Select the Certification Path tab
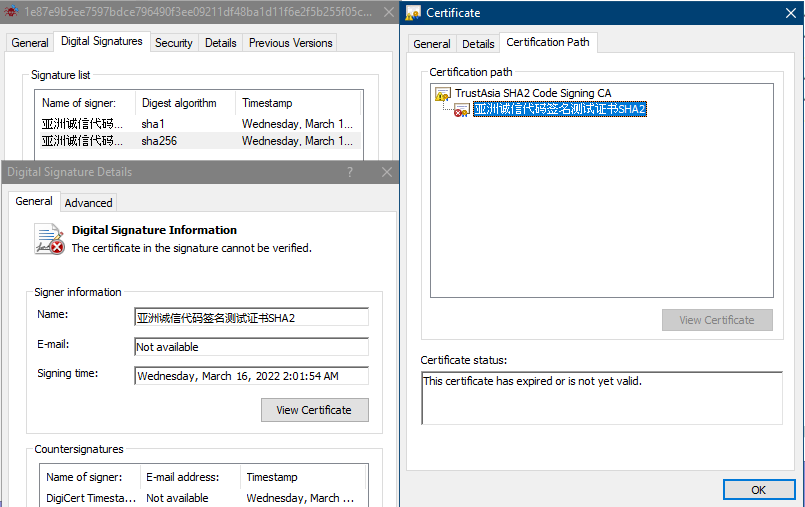 click(x=548, y=42)
